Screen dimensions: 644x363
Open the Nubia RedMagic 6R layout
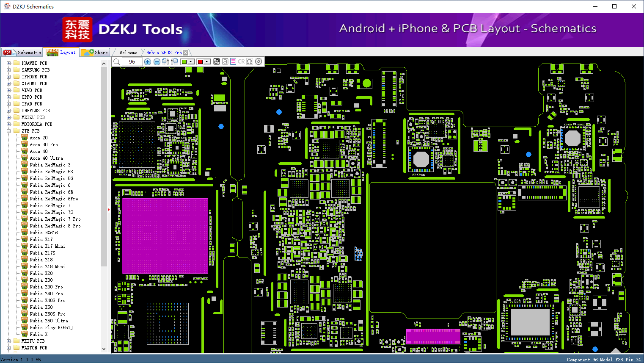click(x=51, y=192)
